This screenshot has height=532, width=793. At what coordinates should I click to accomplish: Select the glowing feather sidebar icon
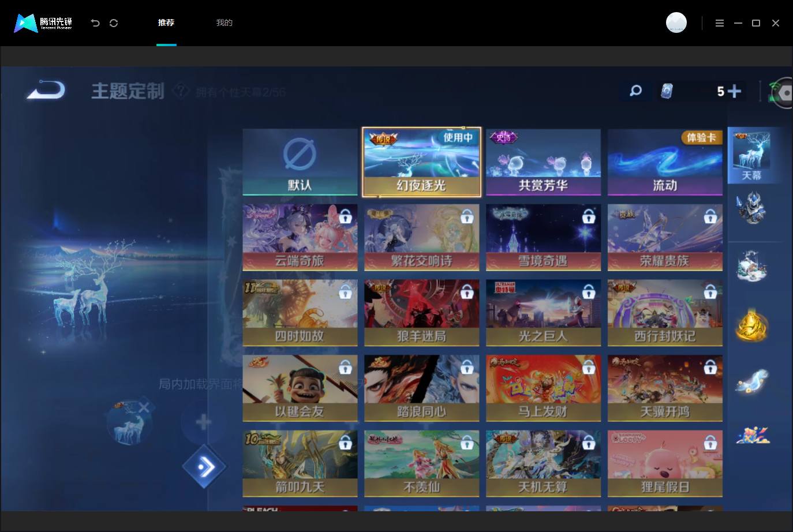[751, 381]
